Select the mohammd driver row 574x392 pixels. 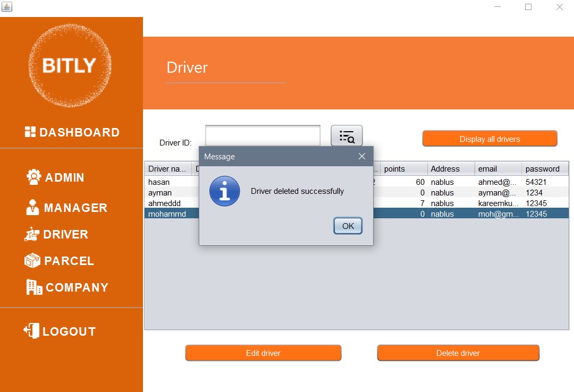coord(357,214)
